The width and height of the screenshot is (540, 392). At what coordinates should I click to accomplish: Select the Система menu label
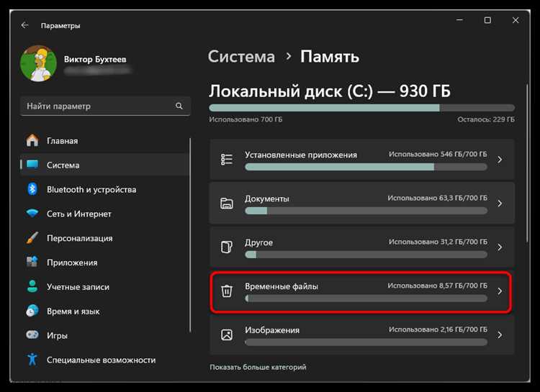63,165
